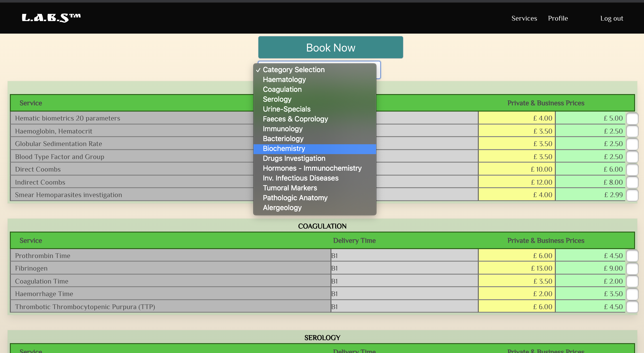Click Log out in navigation
Image resolution: width=644 pixels, height=353 pixels.
tap(612, 18)
